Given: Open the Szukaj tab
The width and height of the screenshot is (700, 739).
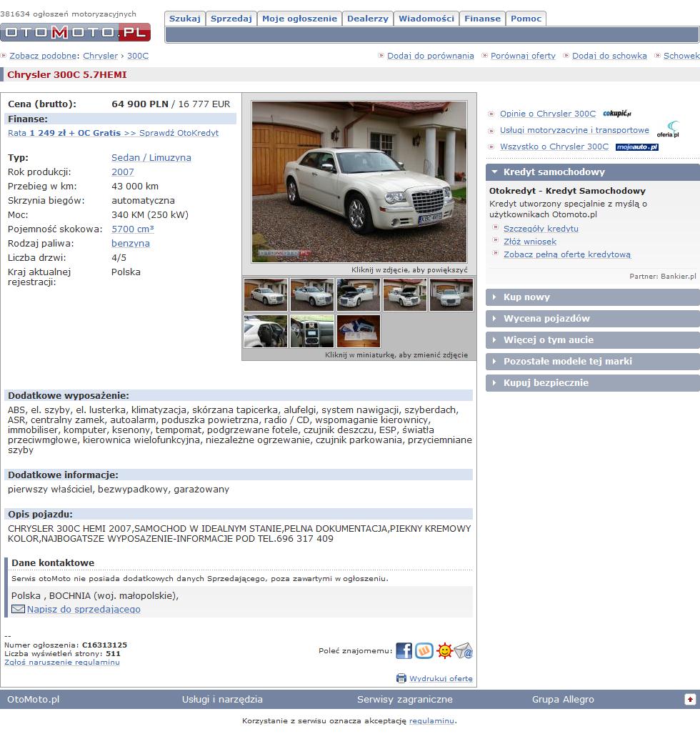Looking at the screenshot, I should coord(185,19).
